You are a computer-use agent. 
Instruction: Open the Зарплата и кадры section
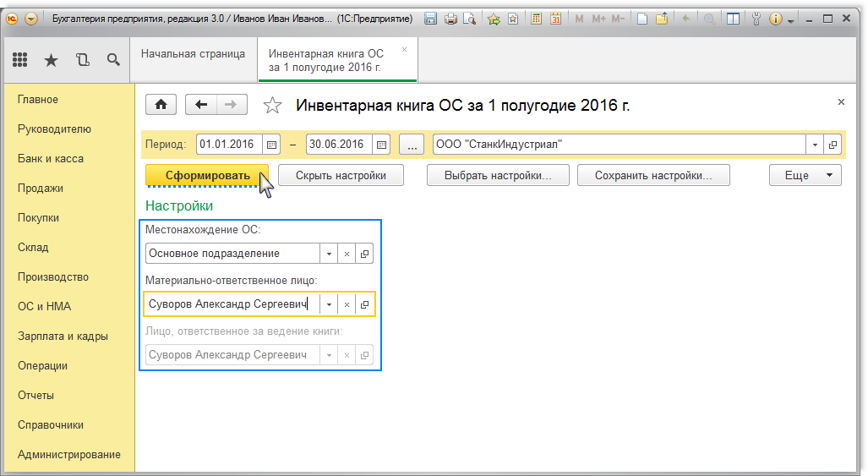[63, 336]
